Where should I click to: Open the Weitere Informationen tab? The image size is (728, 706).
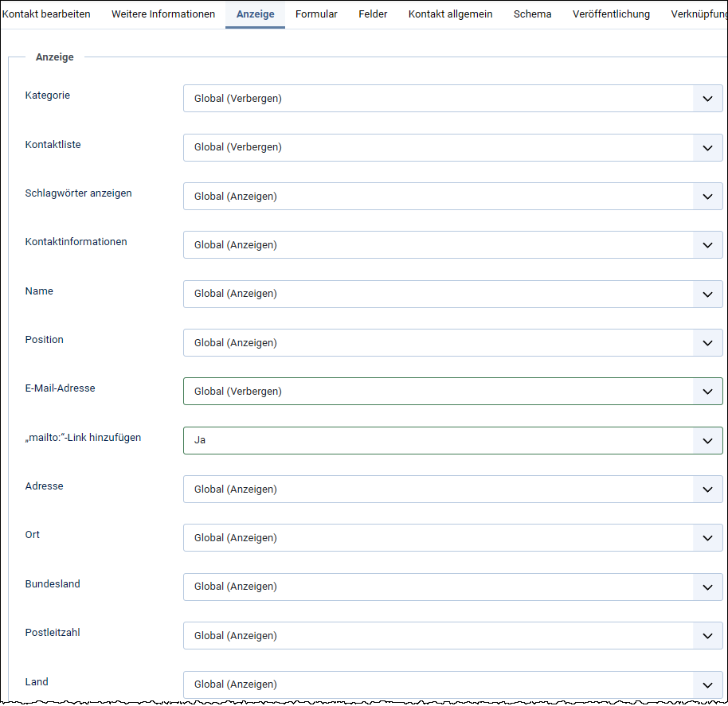(x=163, y=14)
